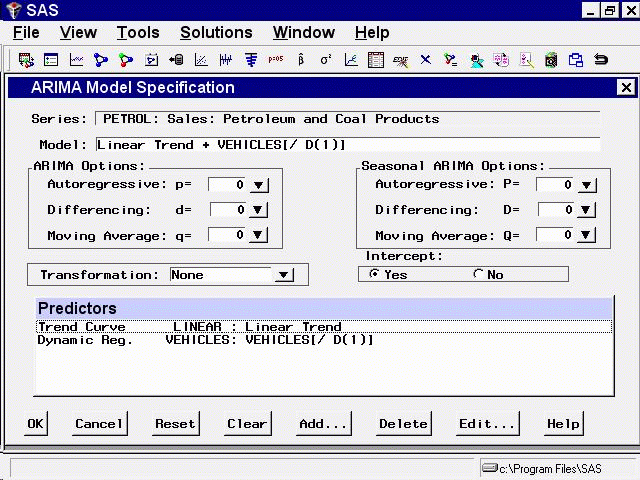The width and height of the screenshot is (640, 480).
Task: Click the horizontal bars autocorrelation icon
Action: point(251,60)
